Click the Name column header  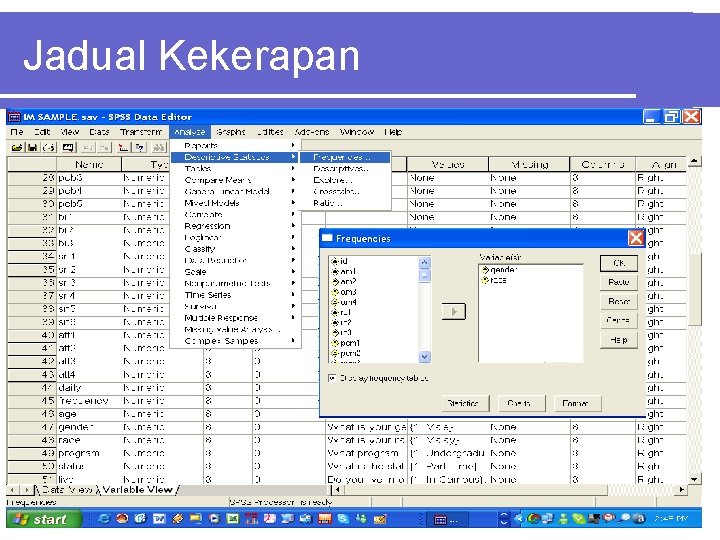89,164
